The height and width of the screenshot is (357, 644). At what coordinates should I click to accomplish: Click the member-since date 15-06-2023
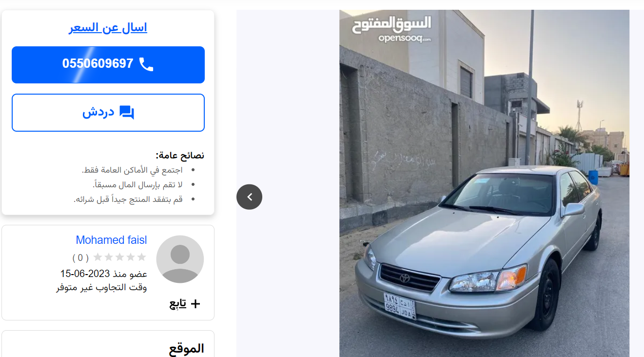[85, 274]
